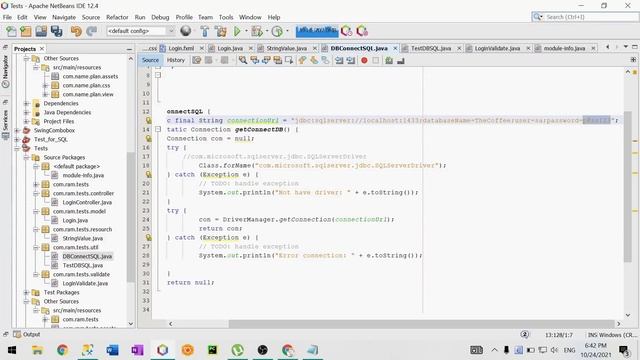Click the Open Project toolbar icon
The height and width of the screenshot is (360, 640).
tap(41, 31)
